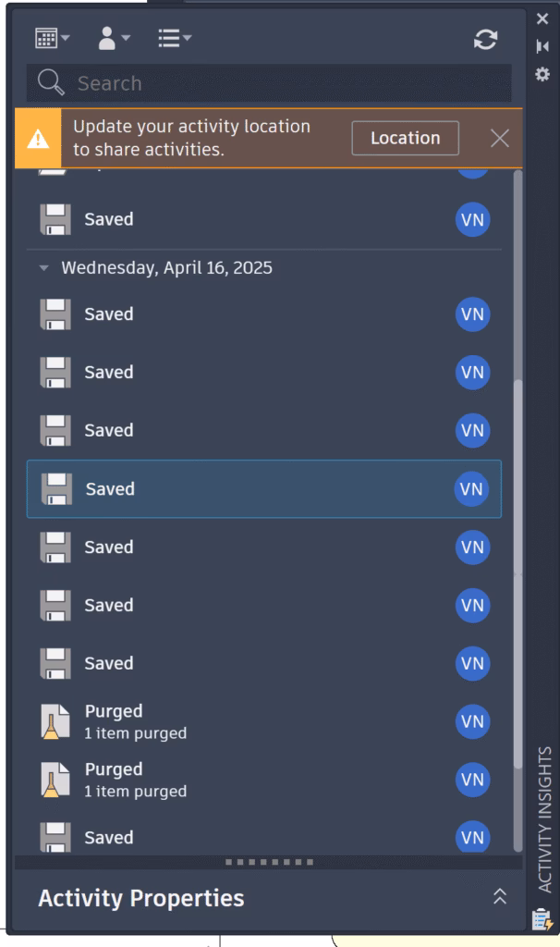The height and width of the screenshot is (947, 560).
Task: Open the user filter dropdown
Action: [x=114, y=38]
